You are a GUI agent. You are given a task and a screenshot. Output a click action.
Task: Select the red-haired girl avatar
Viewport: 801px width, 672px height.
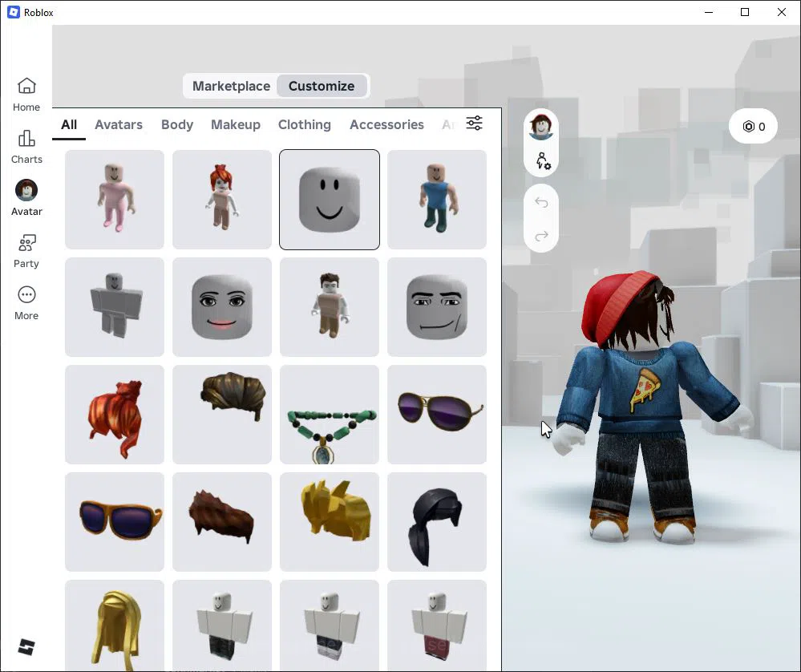(x=222, y=200)
